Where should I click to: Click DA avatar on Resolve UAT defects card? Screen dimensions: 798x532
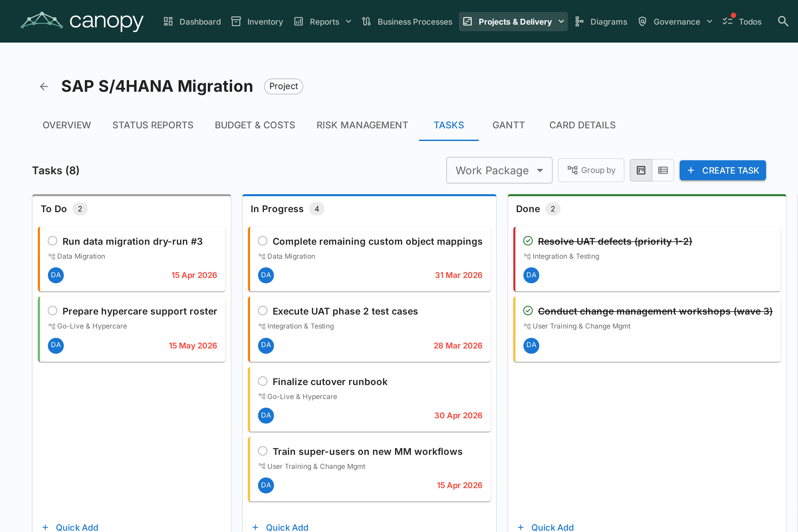coord(531,275)
